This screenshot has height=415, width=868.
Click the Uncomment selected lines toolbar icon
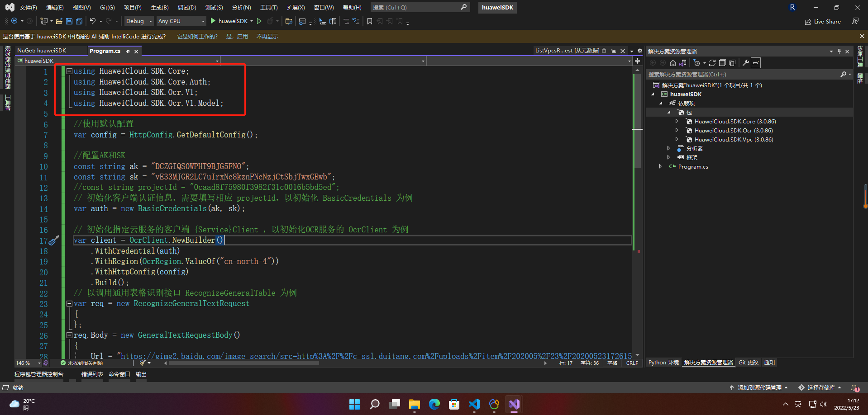pos(356,21)
